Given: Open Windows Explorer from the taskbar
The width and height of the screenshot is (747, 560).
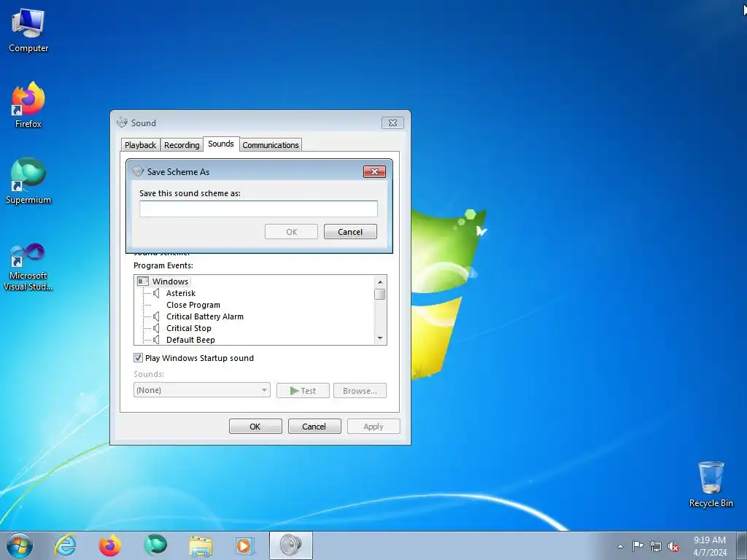Looking at the screenshot, I should pos(201,545).
